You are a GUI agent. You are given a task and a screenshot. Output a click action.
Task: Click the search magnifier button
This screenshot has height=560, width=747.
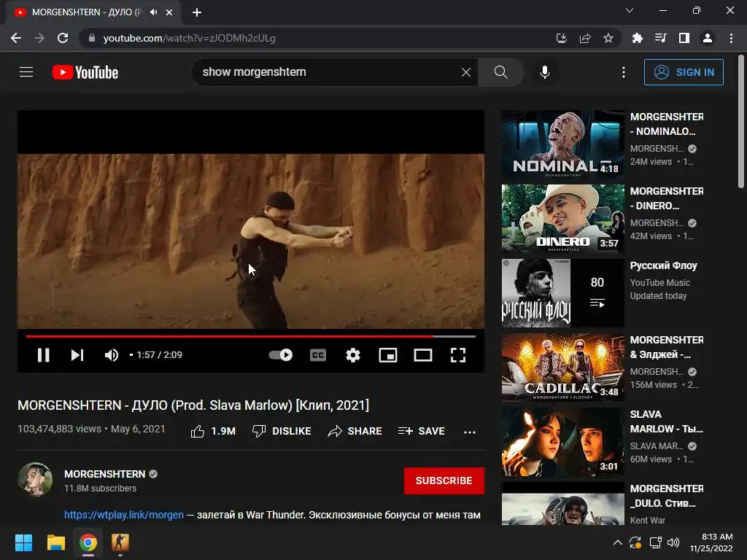pyautogui.click(x=500, y=72)
